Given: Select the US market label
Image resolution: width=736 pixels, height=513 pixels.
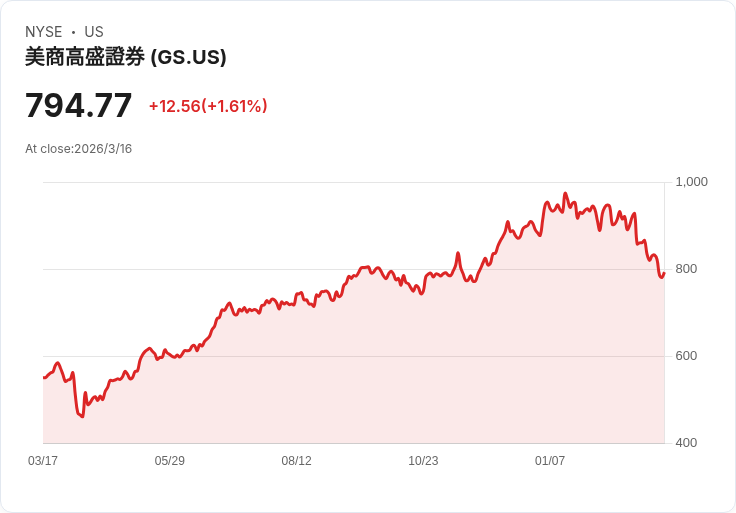Looking at the screenshot, I should click(x=94, y=32).
